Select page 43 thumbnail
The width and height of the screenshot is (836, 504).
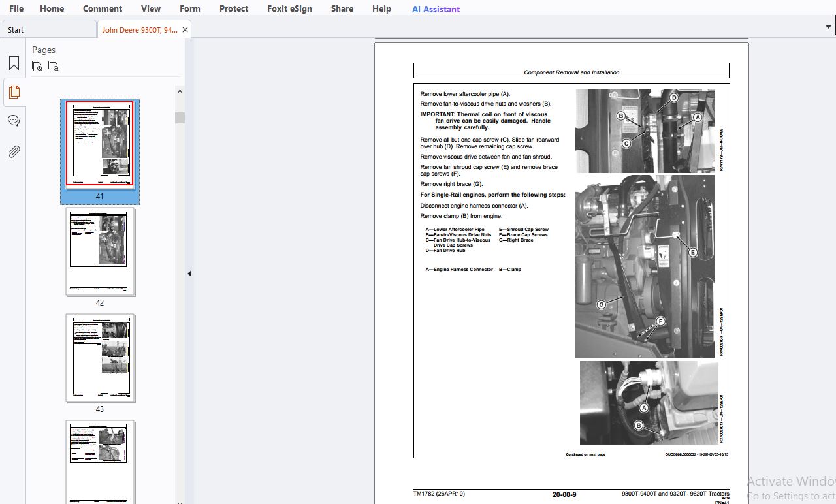pyautogui.click(x=100, y=358)
